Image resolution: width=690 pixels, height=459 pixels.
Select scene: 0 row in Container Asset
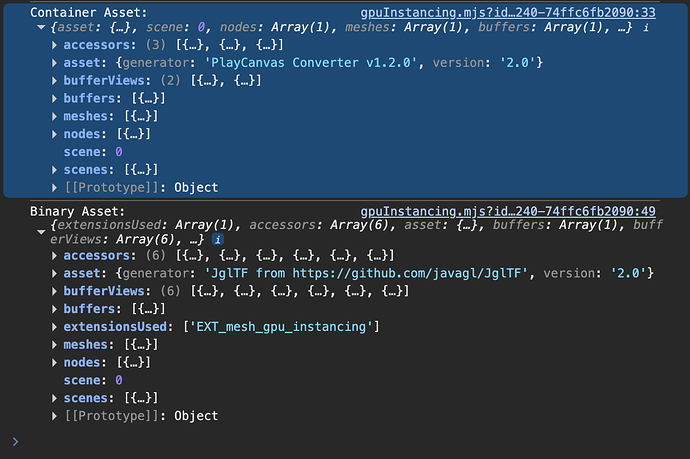click(x=92, y=152)
